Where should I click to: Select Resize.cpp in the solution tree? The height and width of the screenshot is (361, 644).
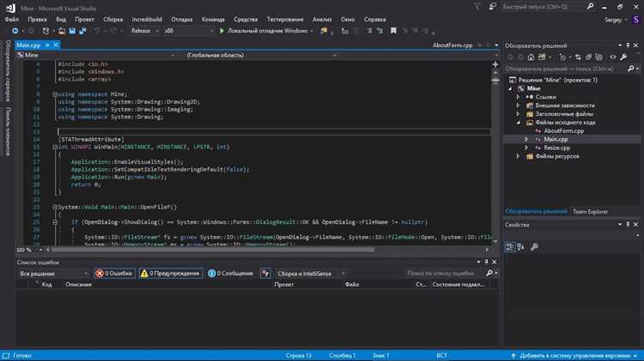click(557, 147)
